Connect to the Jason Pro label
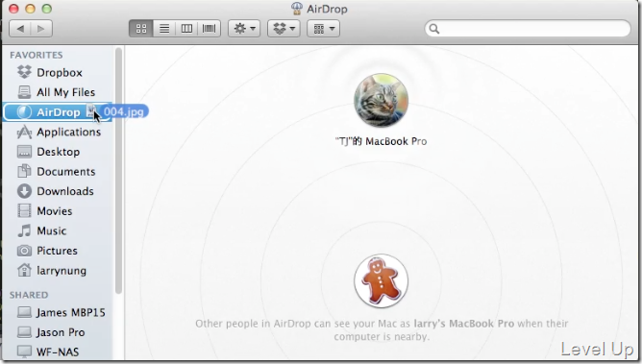The width and height of the screenshot is (642, 364). pyautogui.click(x=61, y=332)
